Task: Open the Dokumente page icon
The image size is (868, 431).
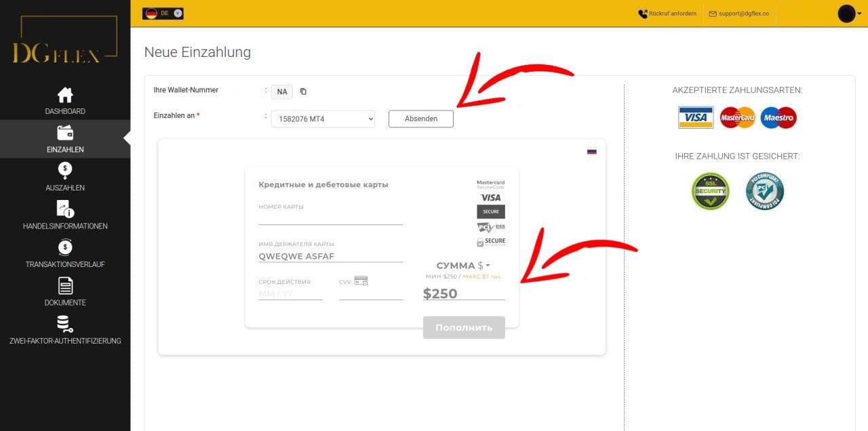Action: [65, 286]
